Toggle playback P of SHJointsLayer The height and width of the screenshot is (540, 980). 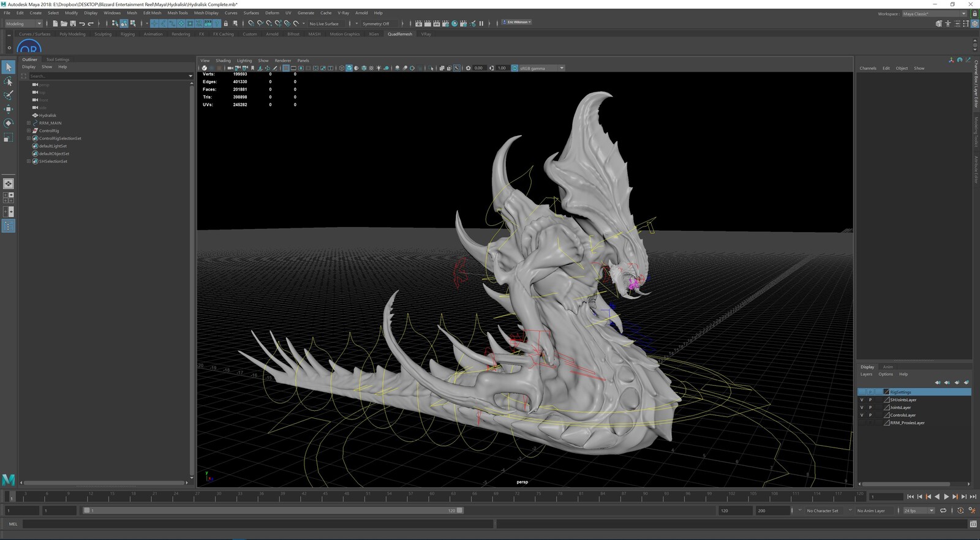pos(870,400)
